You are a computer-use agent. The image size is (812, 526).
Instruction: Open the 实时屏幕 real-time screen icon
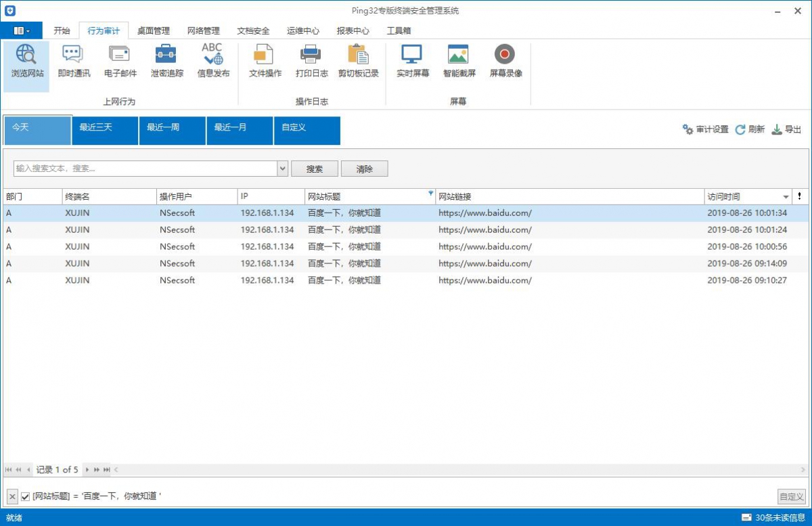coord(412,62)
